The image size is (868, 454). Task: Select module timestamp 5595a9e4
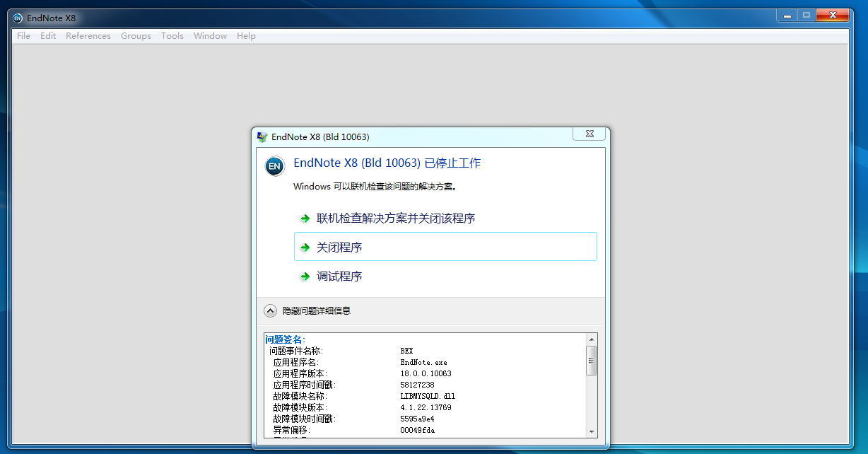tap(417, 419)
